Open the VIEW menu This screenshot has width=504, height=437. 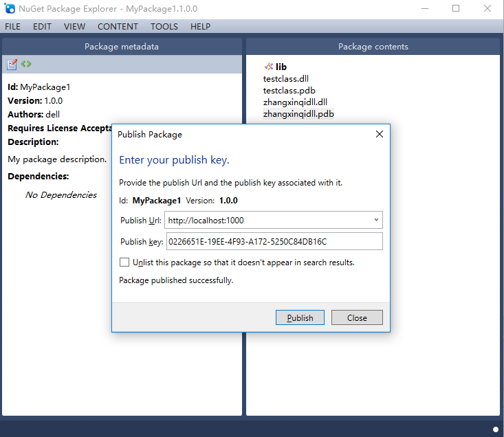tap(74, 27)
